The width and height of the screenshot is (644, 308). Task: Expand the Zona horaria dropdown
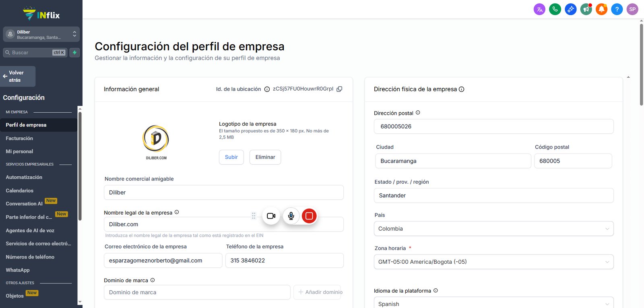tap(493, 262)
